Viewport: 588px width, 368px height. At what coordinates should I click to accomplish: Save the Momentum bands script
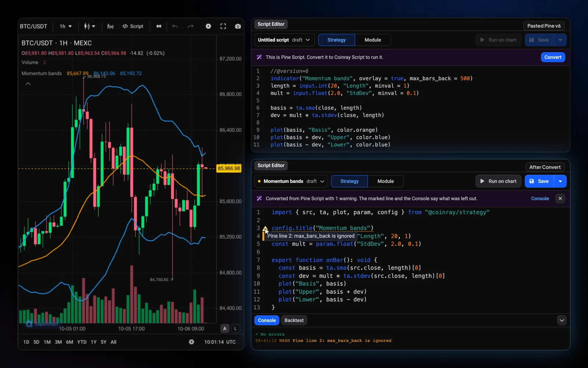click(539, 181)
